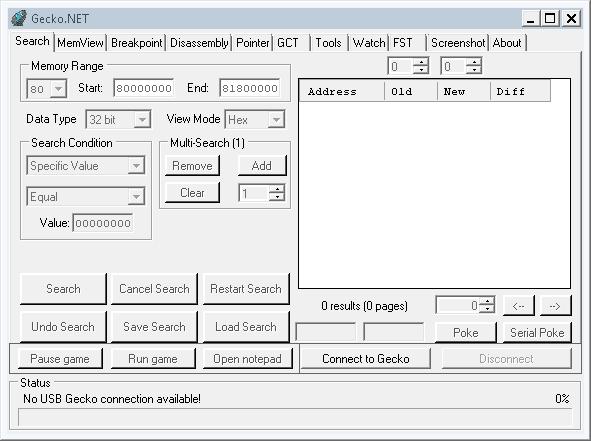Go to the Disassembly tab
This screenshot has height=441, width=591.
pyautogui.click(x=199, y=43)
